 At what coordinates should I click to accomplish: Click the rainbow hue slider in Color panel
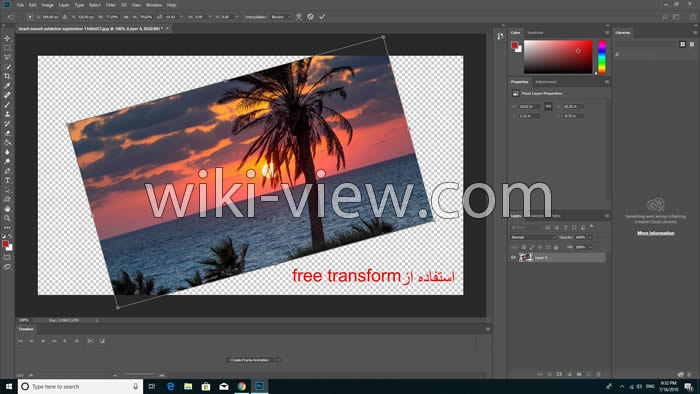pos(602,57)
